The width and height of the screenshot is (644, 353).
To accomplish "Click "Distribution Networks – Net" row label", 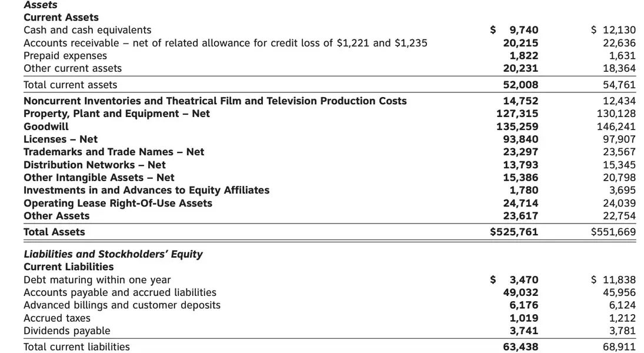I will (95, 165).
